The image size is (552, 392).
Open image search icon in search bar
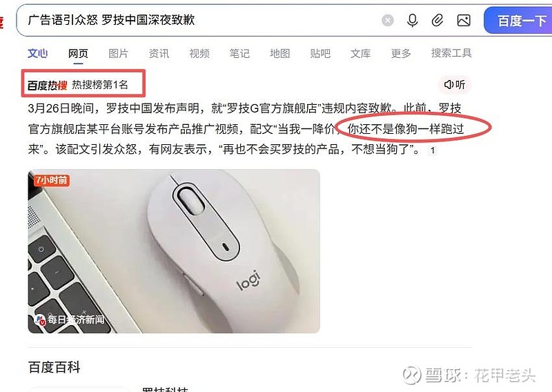point(464,21)
